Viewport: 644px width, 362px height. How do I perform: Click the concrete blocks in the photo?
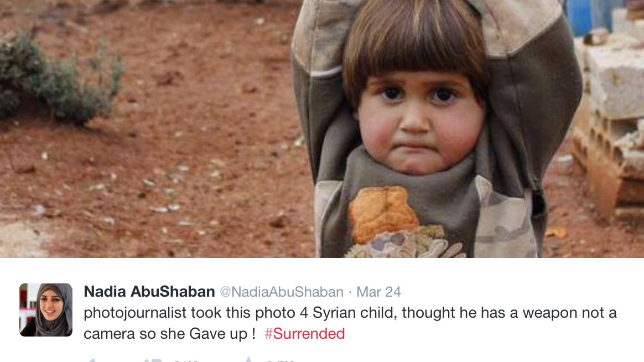coord(612,123)
